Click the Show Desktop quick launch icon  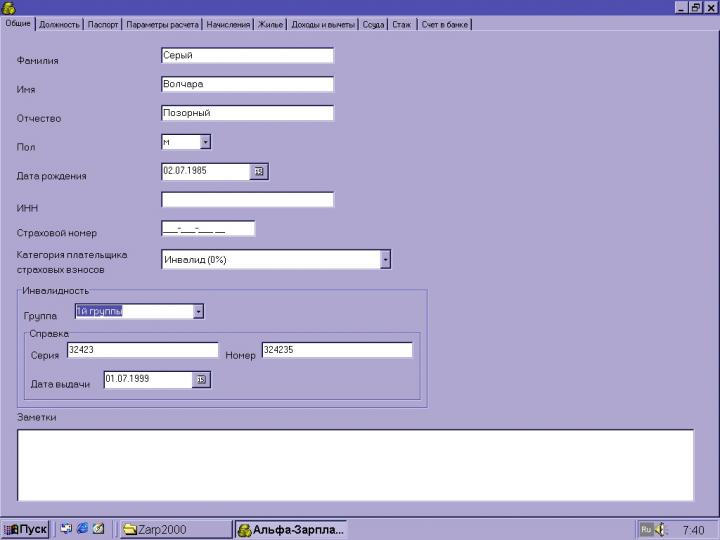coord(66,529)
